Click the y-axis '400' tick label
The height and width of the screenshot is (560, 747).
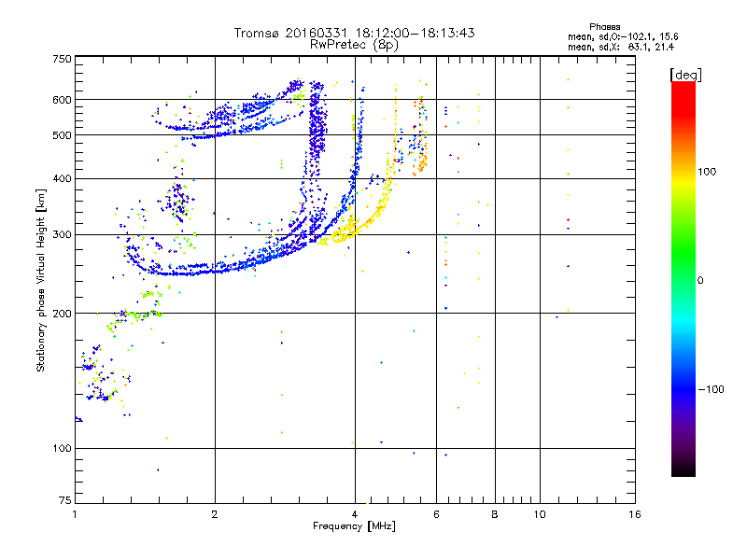(x=62, y=179)
